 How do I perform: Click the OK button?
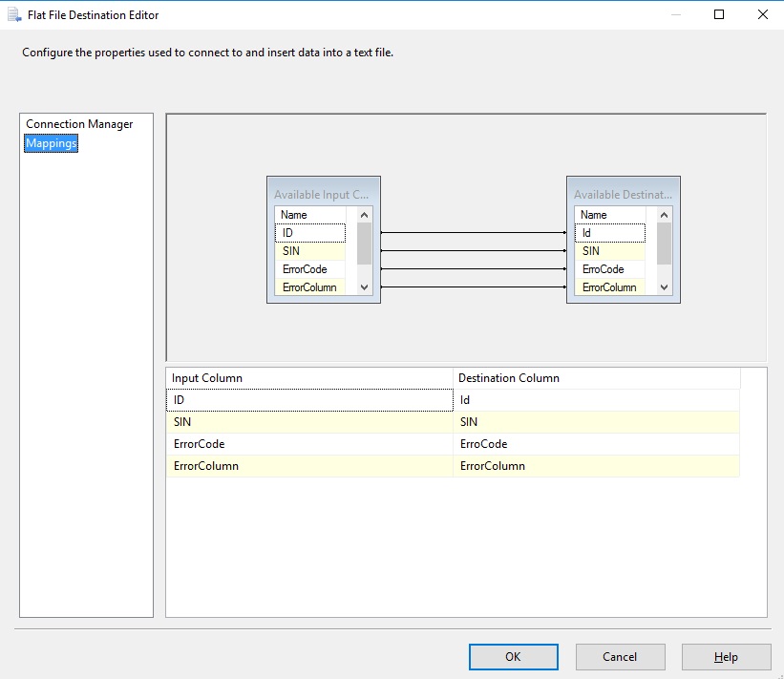513,656
